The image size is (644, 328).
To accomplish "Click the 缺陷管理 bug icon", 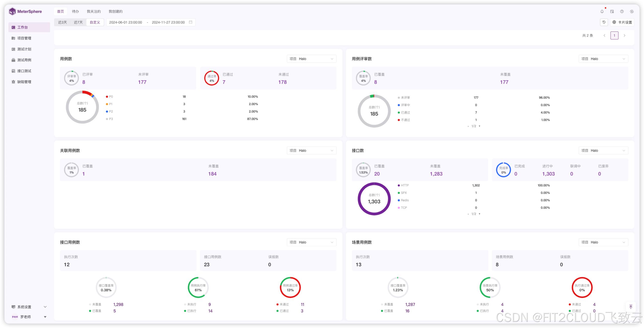I will point(13,82).
